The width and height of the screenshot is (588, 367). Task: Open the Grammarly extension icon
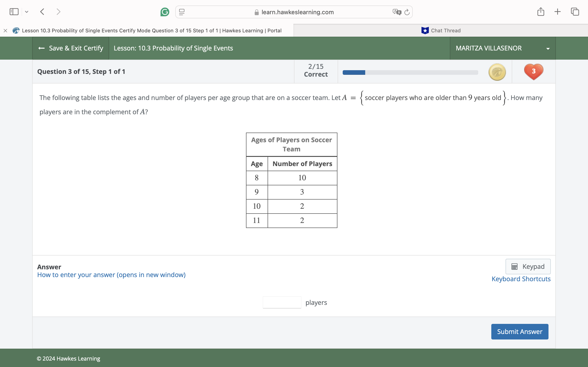click(165, 12)
